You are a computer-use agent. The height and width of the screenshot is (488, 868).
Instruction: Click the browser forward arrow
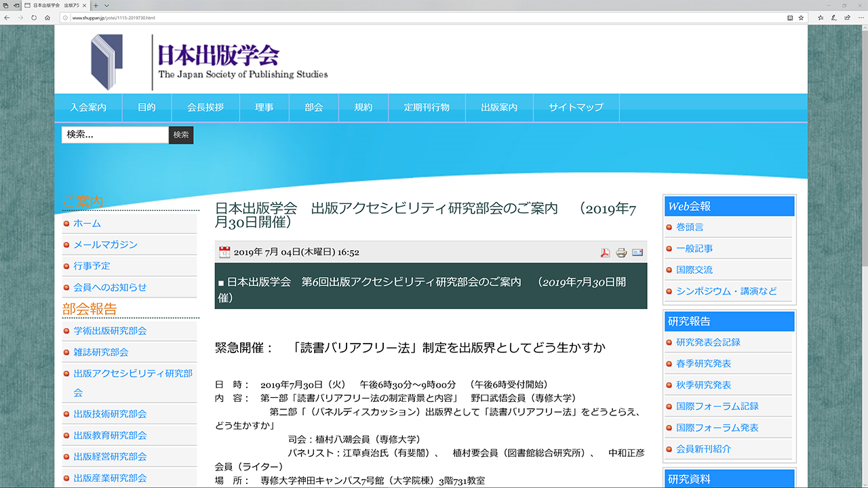20,18
